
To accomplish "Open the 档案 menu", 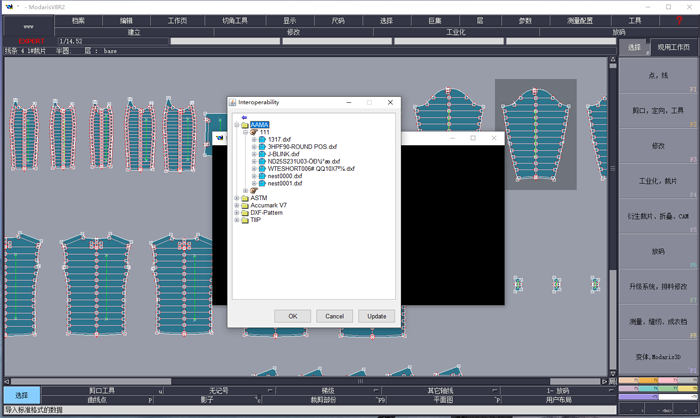I will [79, 21].
